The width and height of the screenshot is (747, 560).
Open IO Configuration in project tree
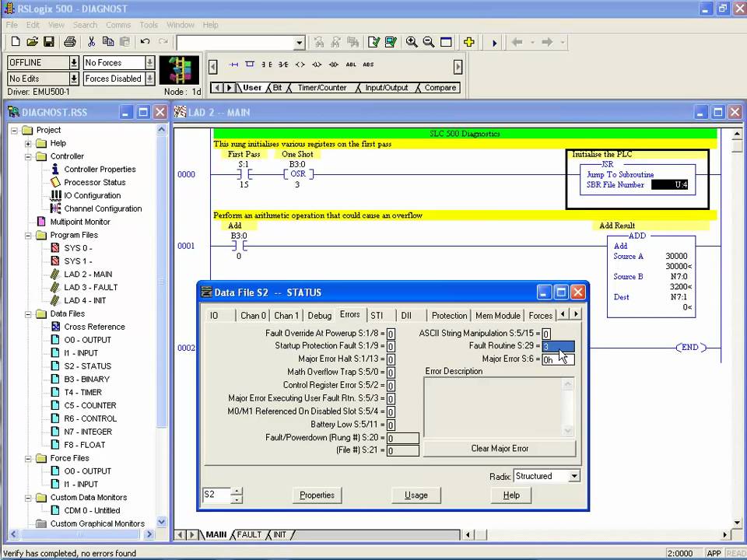click(x=92, y=195)
